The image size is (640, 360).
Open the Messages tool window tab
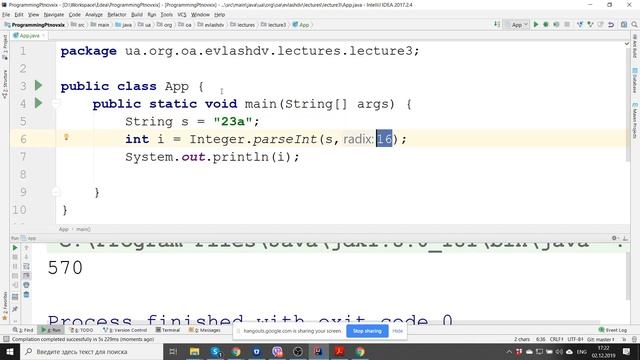click(205, 330)
